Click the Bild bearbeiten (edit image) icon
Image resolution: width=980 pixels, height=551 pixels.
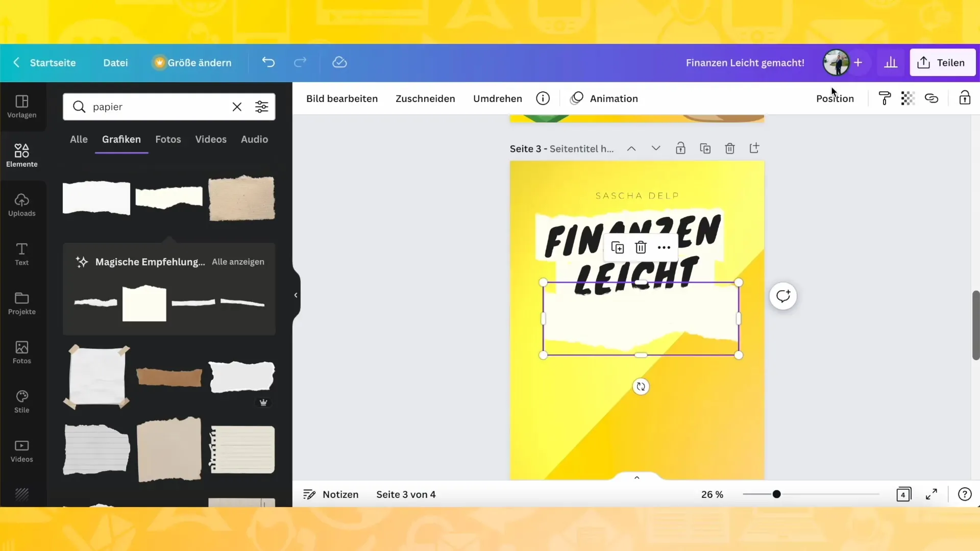pos(342,98)
